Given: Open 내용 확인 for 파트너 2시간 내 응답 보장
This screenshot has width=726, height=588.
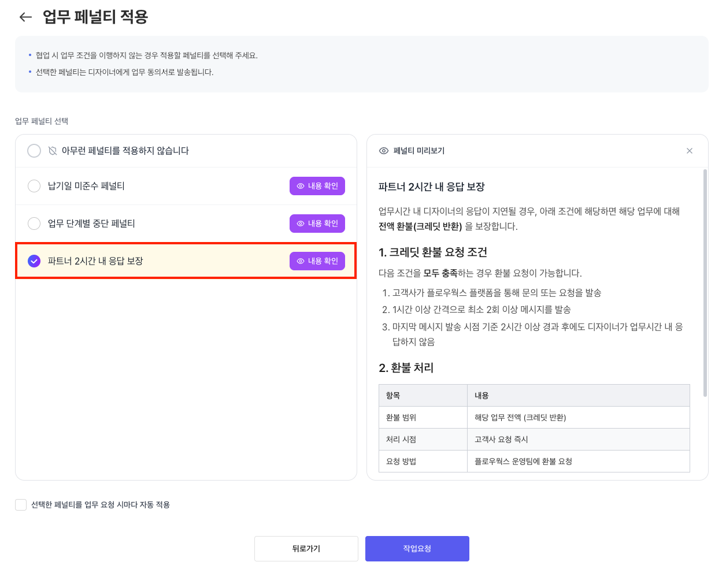Looking at the screenshot, I should [317, 261].
